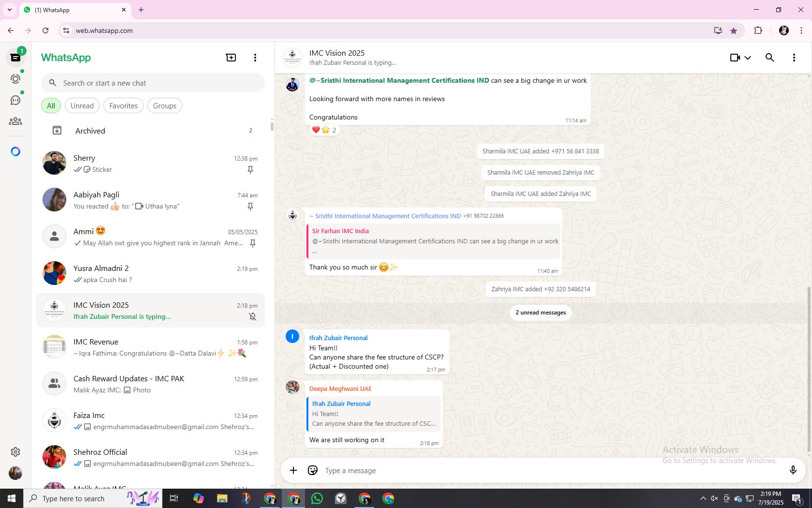Open tab search dropdown arrow
This screenshot has height=508, width=812.
pos(9,10)
